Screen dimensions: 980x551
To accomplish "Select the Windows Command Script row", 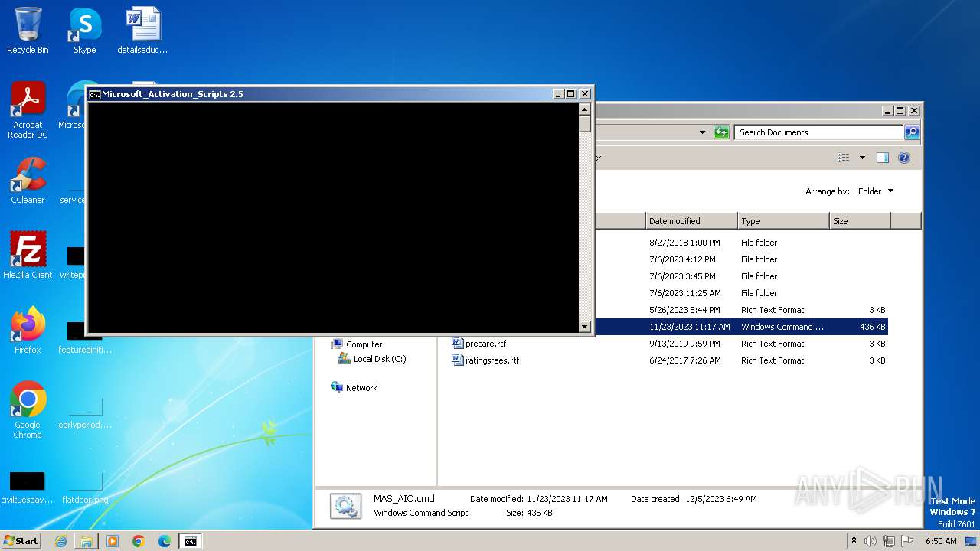I will coord(741,327).
